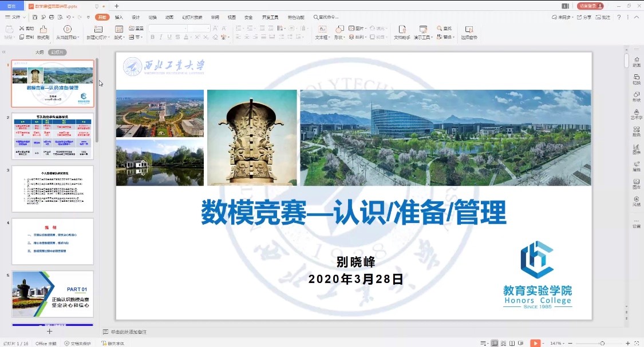Click the Shapes (形状) icon
The image size is (644, 347).
(339, 32)
